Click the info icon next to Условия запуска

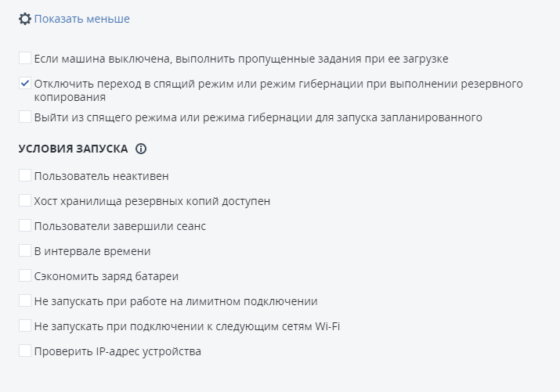pos(141,149)
